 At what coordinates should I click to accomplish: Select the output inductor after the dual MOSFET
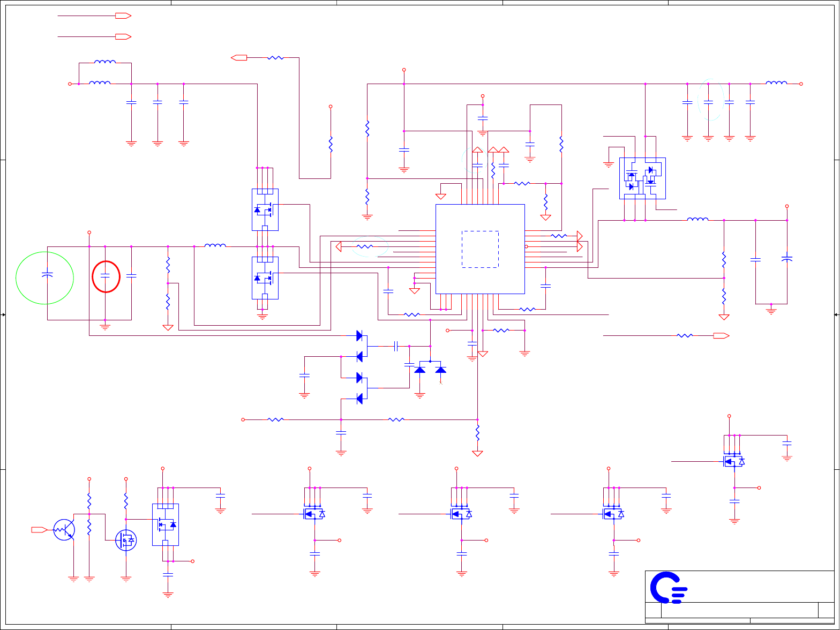697,219
